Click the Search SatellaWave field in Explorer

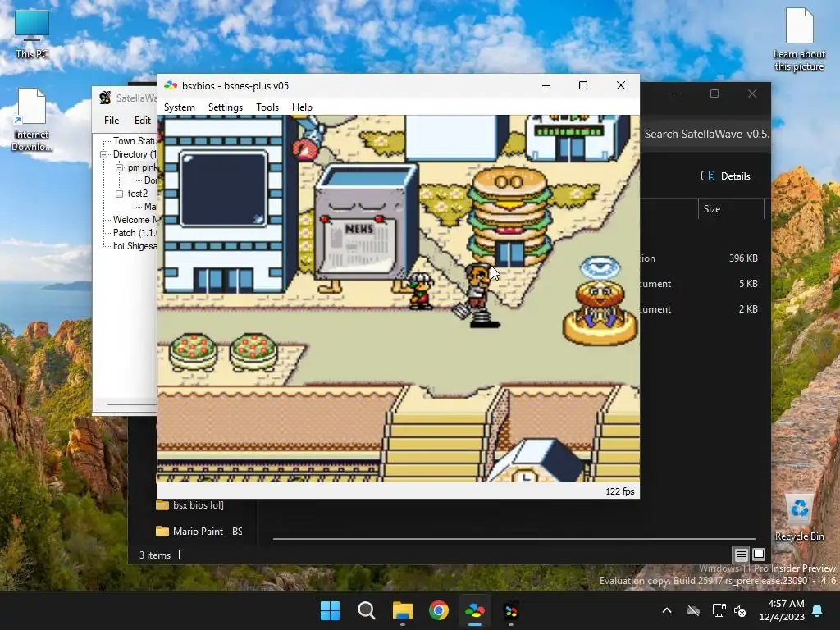705,134
